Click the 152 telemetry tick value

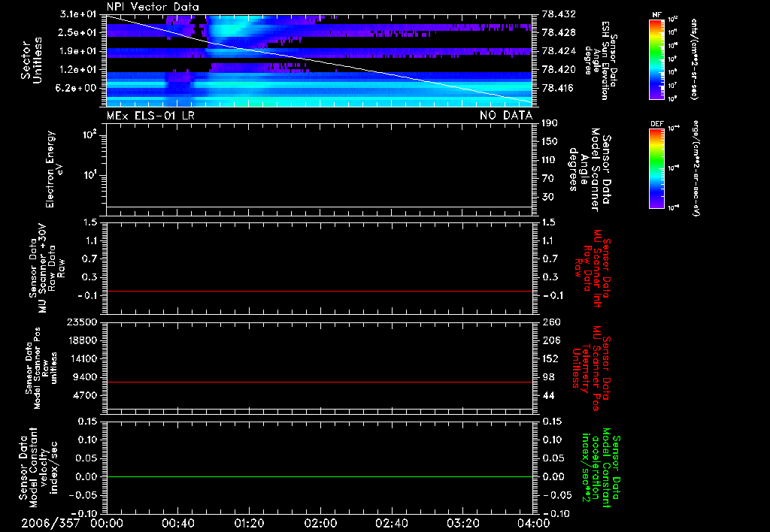click(550, 358)
